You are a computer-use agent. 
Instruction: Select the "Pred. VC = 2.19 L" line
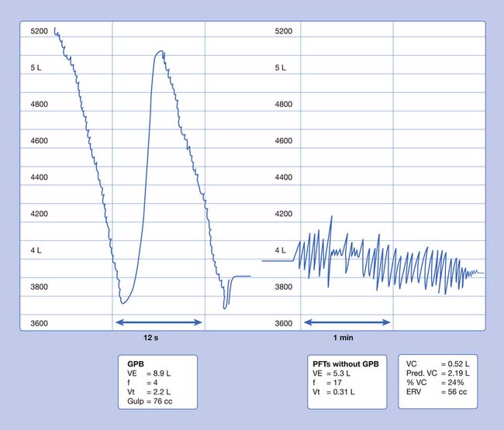click(x=440, y=372)
